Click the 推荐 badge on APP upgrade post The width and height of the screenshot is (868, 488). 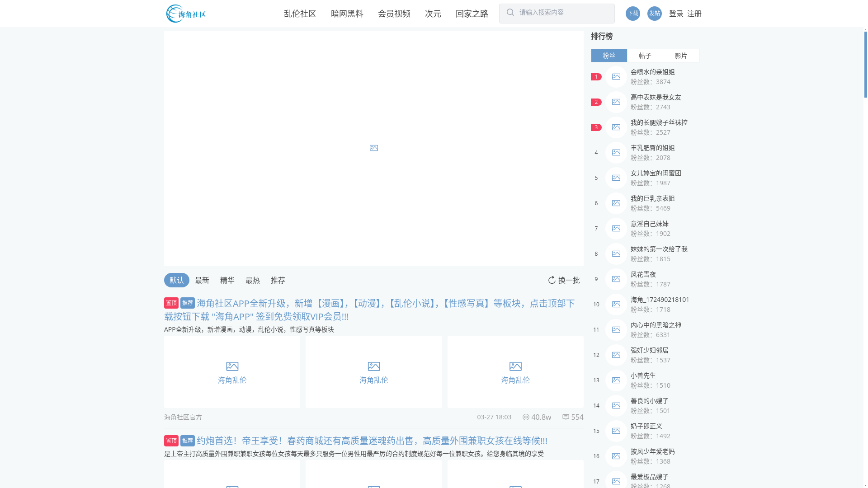(x=188, y=303)
